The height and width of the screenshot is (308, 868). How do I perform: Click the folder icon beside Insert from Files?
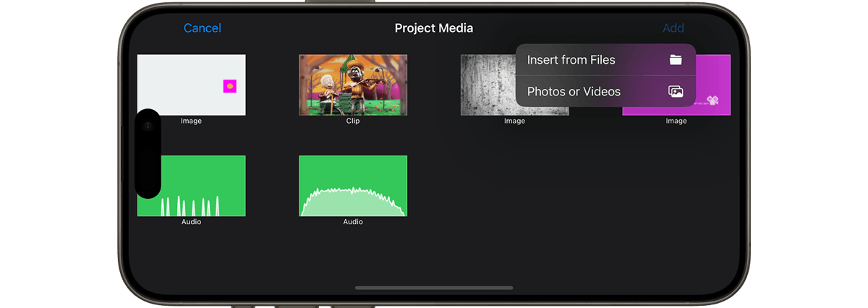click(x=676, y=60)
